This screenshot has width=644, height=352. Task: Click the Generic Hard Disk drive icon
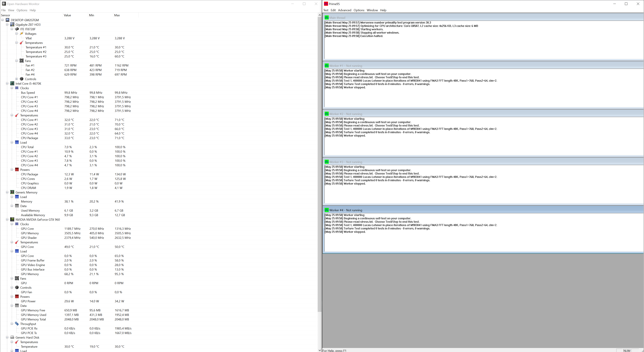[x=12, y=338]
